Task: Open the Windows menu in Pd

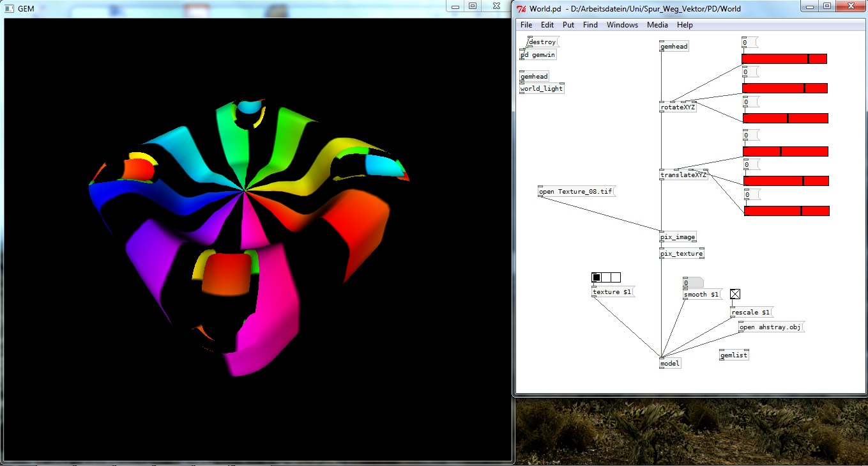Action: 622,25
